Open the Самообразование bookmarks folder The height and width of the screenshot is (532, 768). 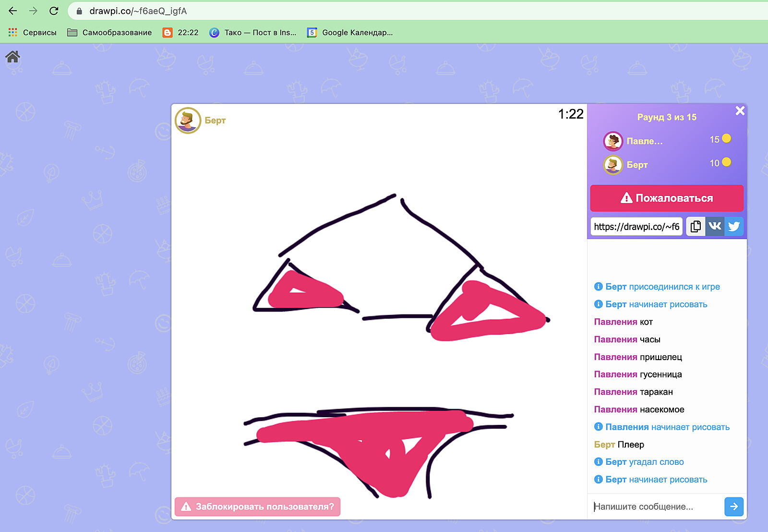point(109,33)
